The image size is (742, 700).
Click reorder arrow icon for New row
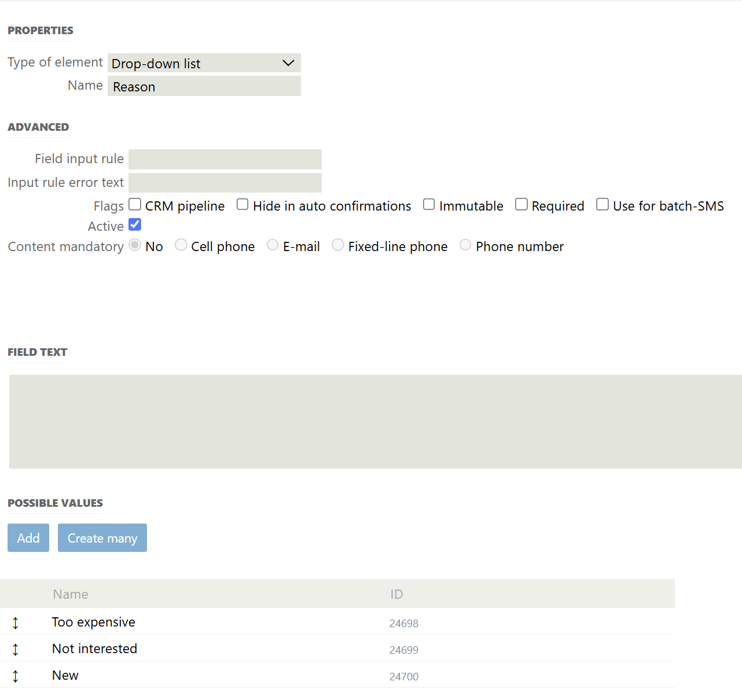16,676
